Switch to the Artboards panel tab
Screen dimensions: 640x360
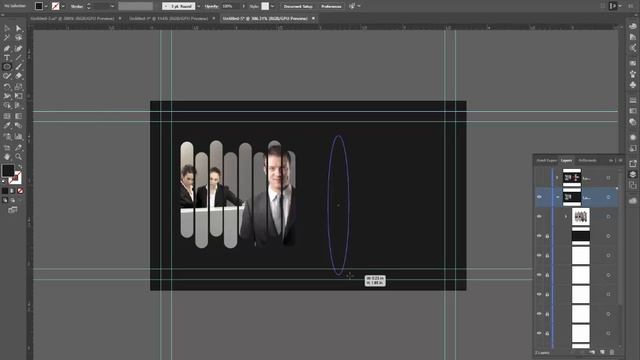click(587, 160)
